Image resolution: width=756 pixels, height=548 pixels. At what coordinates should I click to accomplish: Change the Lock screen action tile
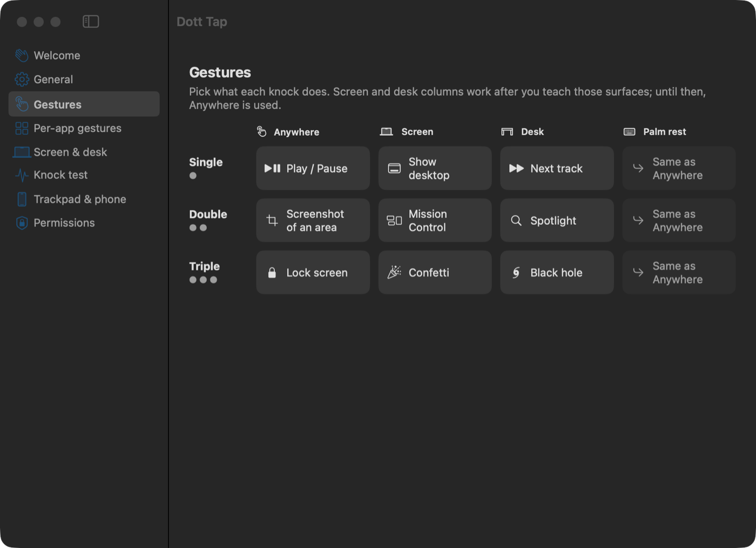coord(313,272)
